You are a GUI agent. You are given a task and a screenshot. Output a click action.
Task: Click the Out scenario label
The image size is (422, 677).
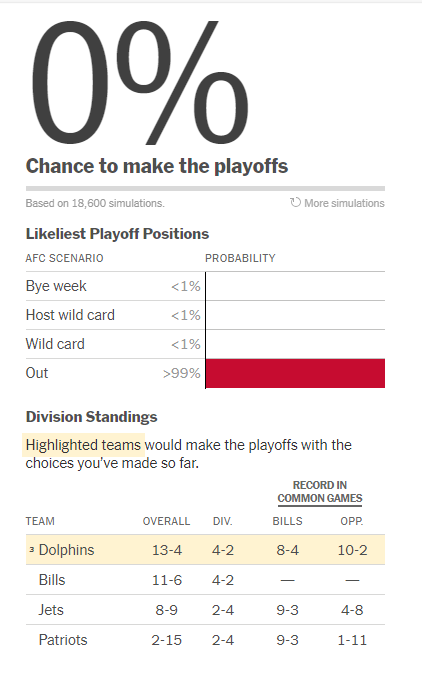click(37, 373)
